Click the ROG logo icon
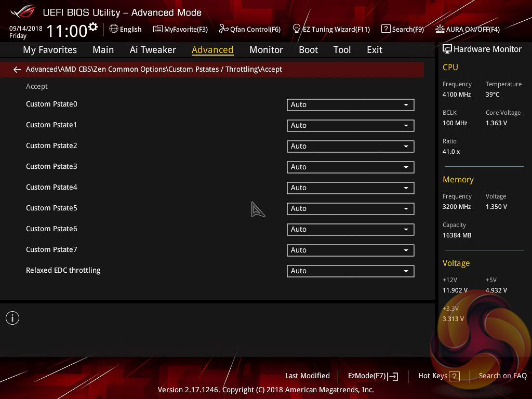532x399 pixels. [23, 11]
